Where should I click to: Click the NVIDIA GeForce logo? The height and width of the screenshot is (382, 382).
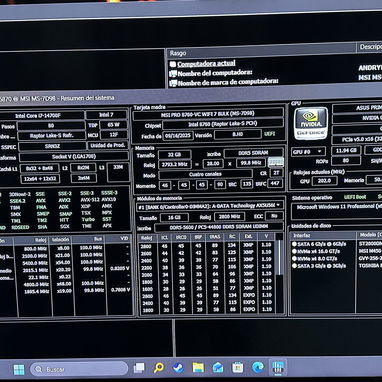pyautogui.click(x=311, y=123)
